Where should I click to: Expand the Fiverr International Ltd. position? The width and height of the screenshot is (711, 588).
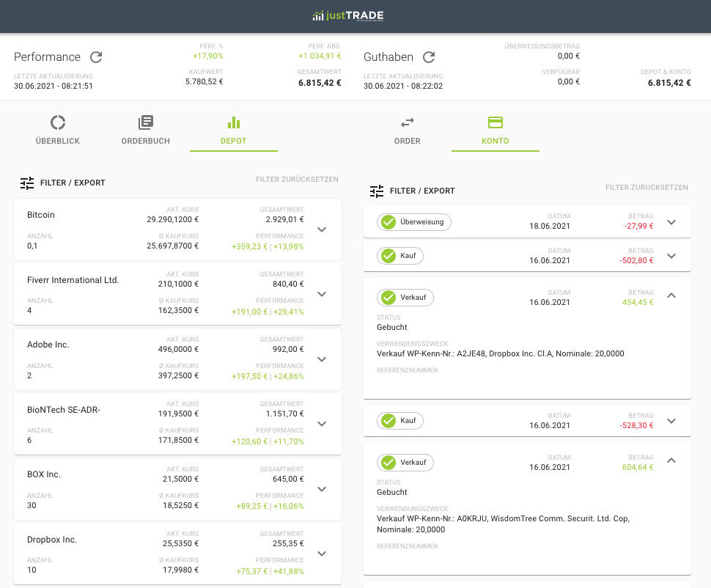pos(322,294)
